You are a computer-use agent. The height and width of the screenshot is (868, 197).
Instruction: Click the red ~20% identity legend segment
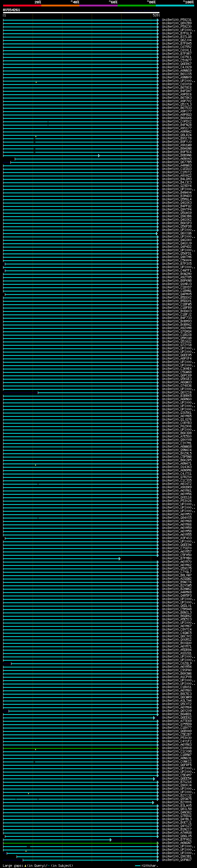(22, 6)
